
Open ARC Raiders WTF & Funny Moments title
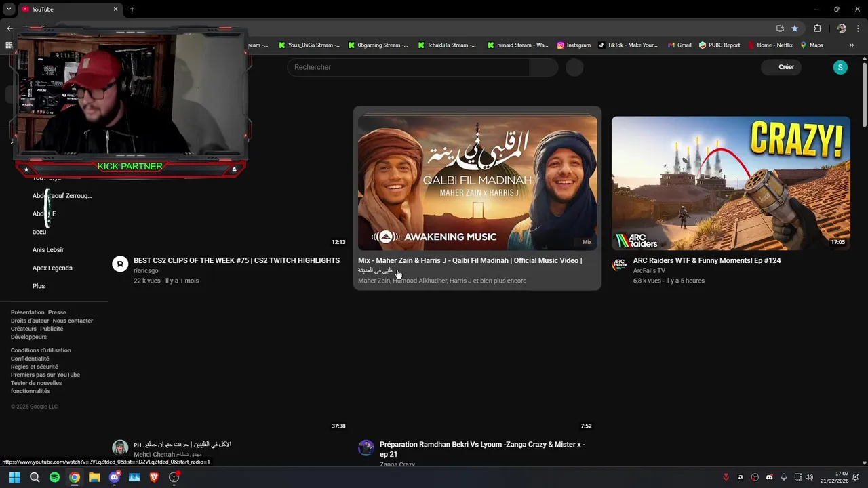point(707,260)
